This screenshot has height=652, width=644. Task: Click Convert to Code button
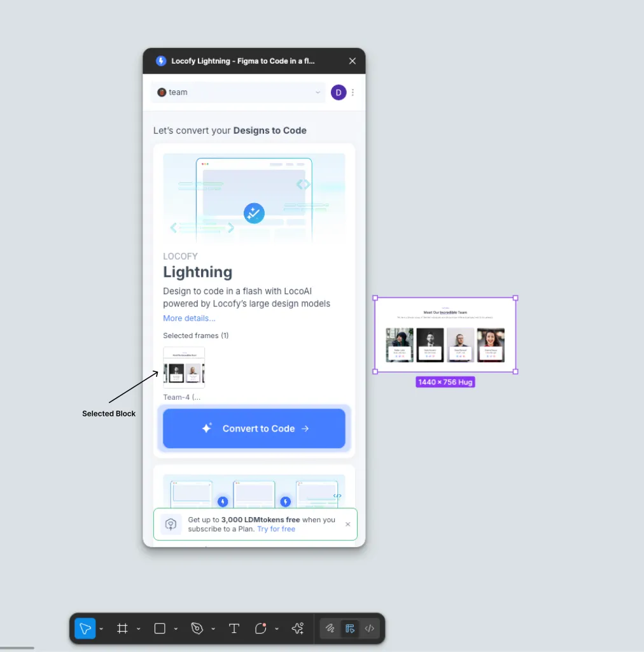(254, 429)
